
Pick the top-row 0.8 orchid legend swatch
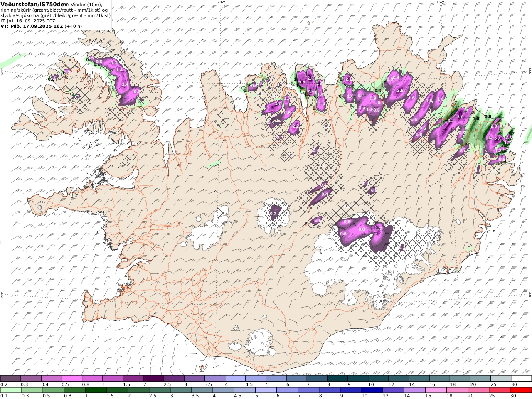coord(92,378)
